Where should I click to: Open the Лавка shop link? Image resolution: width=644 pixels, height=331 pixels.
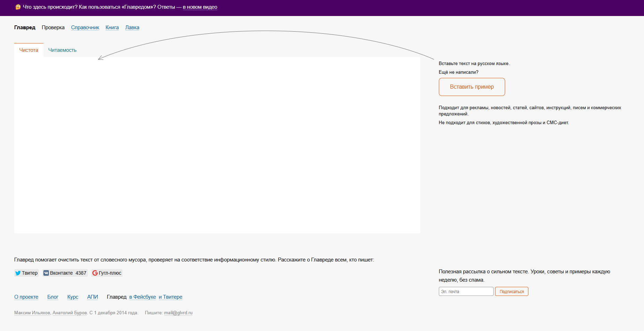click(x=132, y=27)
